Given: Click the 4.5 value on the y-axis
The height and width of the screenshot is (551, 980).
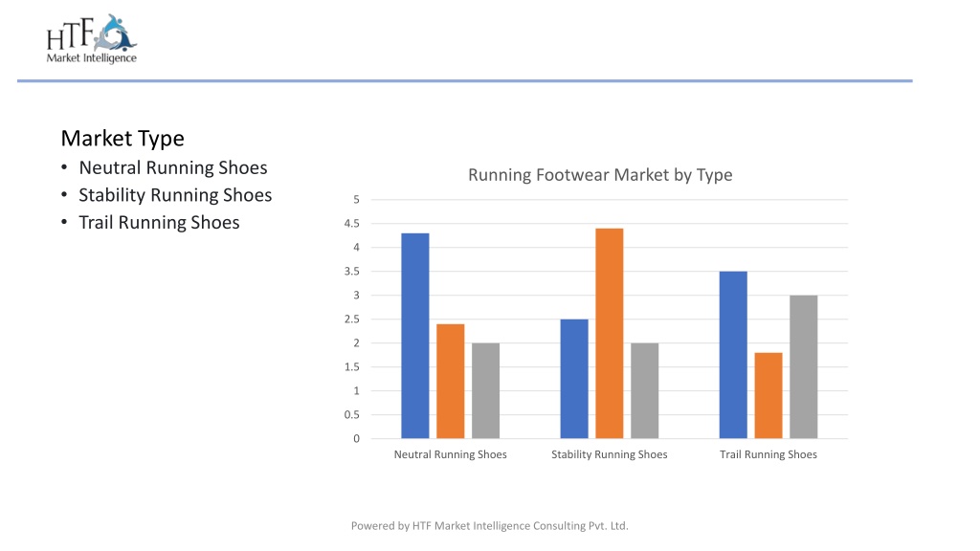Looking at the screenshot, I should pos(352,224).
